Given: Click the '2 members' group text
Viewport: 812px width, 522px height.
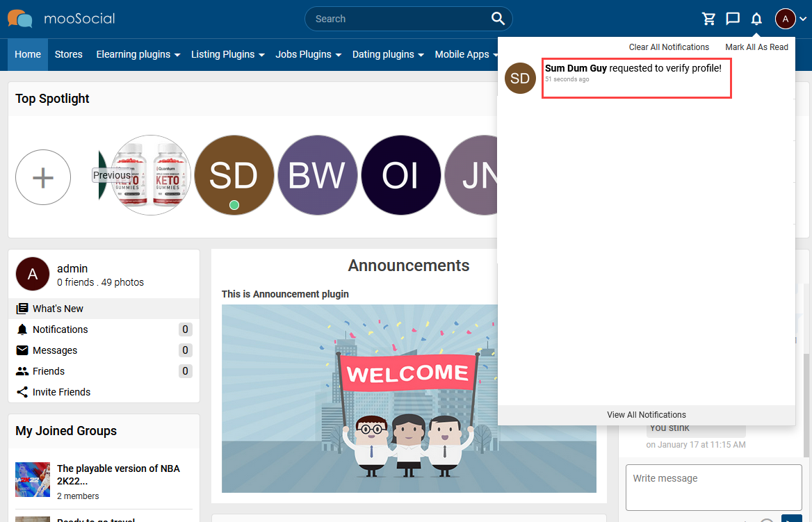Looking at the screenshot, I should coord(78,496).
